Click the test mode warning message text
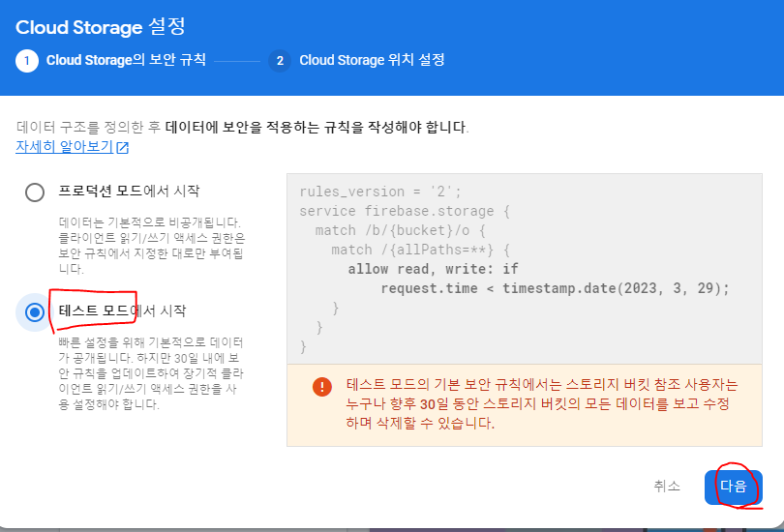 click(x=542, y=403)
